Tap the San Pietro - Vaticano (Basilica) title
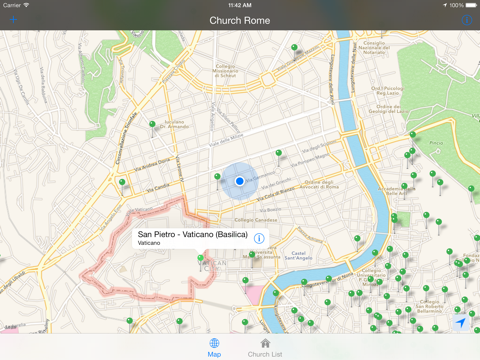Screen dimensions: 480x360 (x=193, y=234)
